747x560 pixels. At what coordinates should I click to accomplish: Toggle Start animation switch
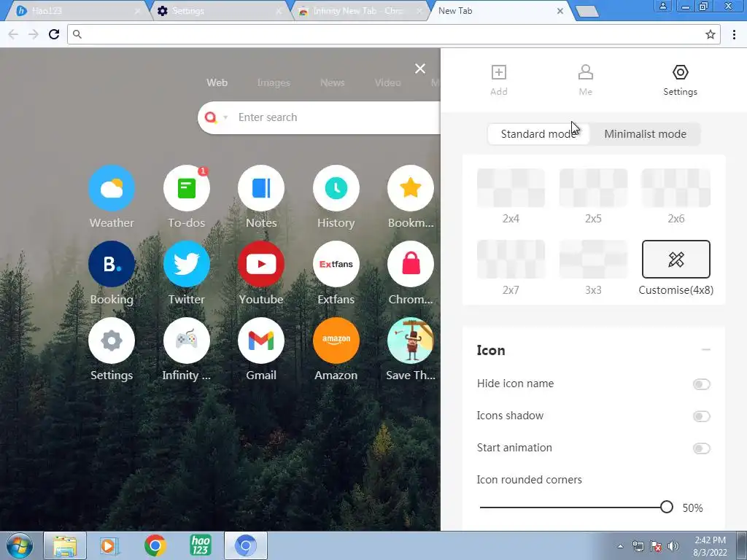(701, 448)
